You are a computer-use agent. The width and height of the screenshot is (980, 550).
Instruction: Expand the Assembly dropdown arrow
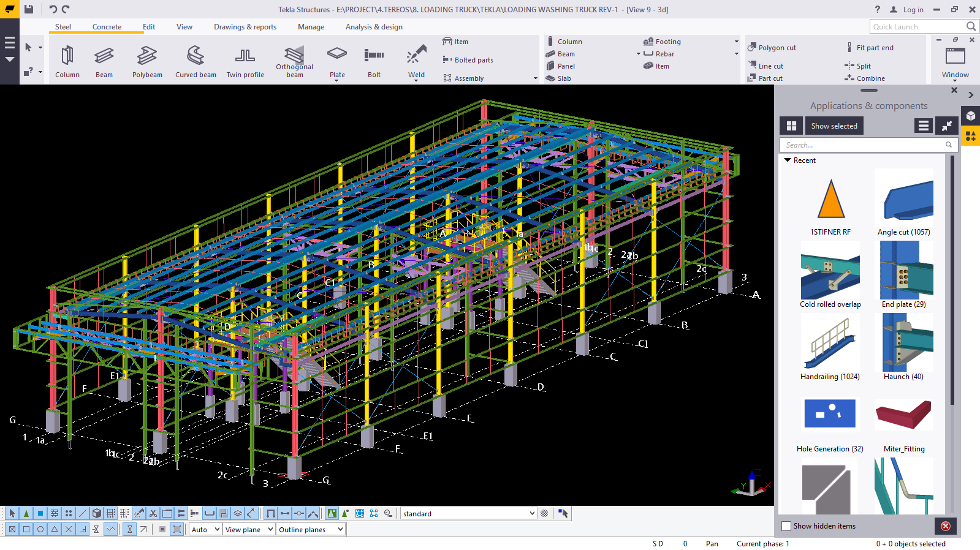[536, 78]
